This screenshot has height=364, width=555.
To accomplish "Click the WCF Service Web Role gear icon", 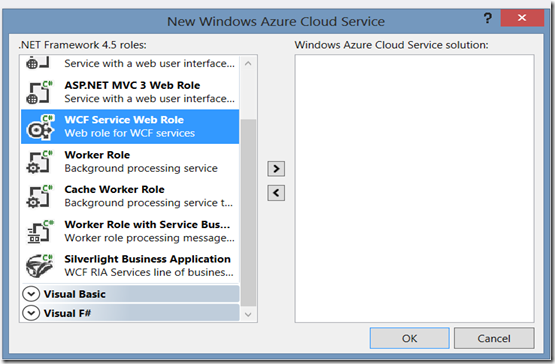I will (x=40, y=127).
